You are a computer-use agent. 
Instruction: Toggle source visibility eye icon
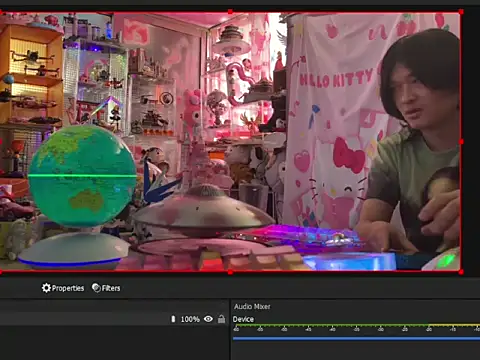coord(208,319)
